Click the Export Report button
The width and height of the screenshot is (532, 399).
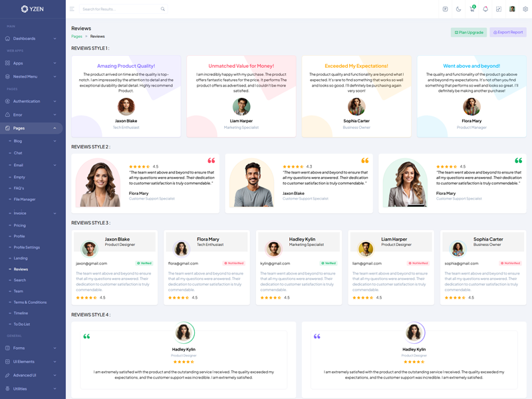(x=508, y=32)
